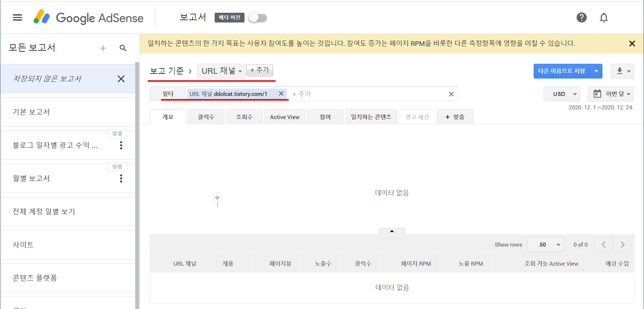Open the notifications bell
The width and height of the screenshot is (644, 309).
(603, 17)
